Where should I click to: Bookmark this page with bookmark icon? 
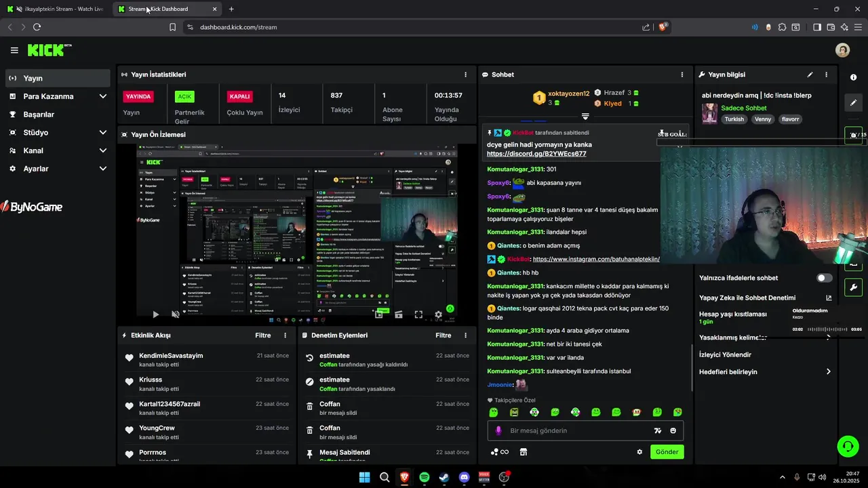(172, 27)
